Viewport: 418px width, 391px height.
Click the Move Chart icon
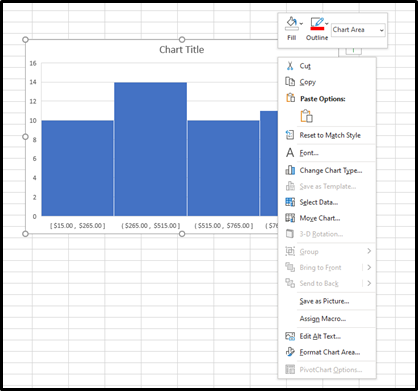coord(290,218)
